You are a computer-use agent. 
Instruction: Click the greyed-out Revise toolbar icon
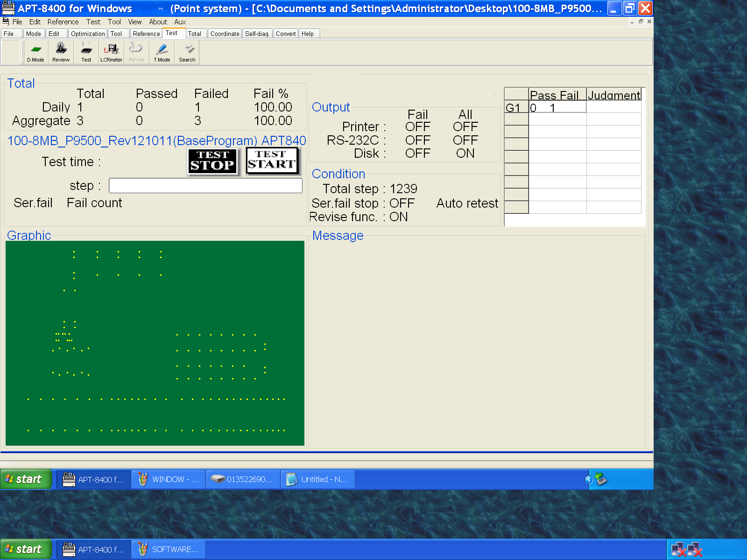(x=136, y=52)
